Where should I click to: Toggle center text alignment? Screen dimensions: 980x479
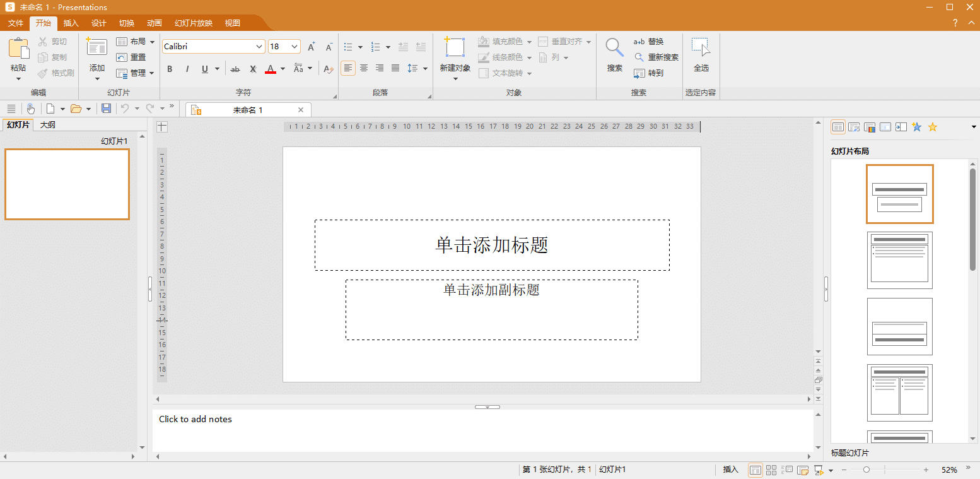(x=364, y=68)
